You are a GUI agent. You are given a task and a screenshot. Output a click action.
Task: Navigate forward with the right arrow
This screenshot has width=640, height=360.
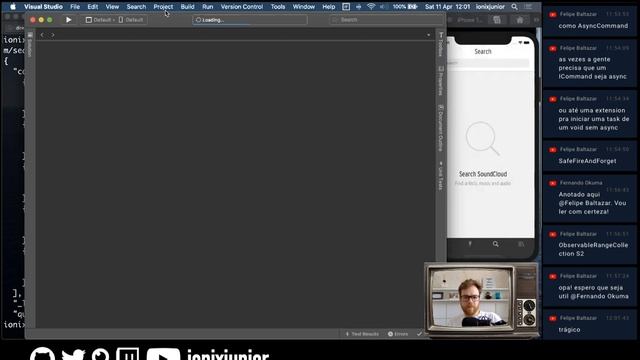(x=53, y=35)
